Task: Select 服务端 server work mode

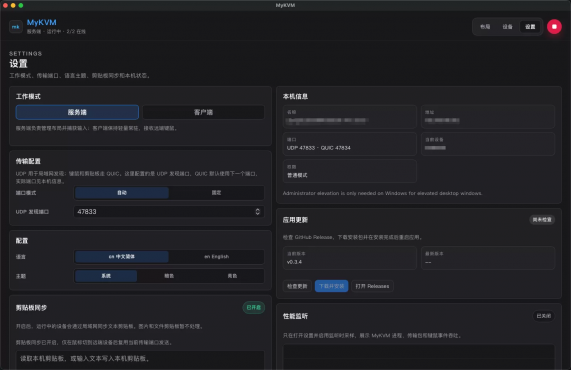Action: [77, 112]
